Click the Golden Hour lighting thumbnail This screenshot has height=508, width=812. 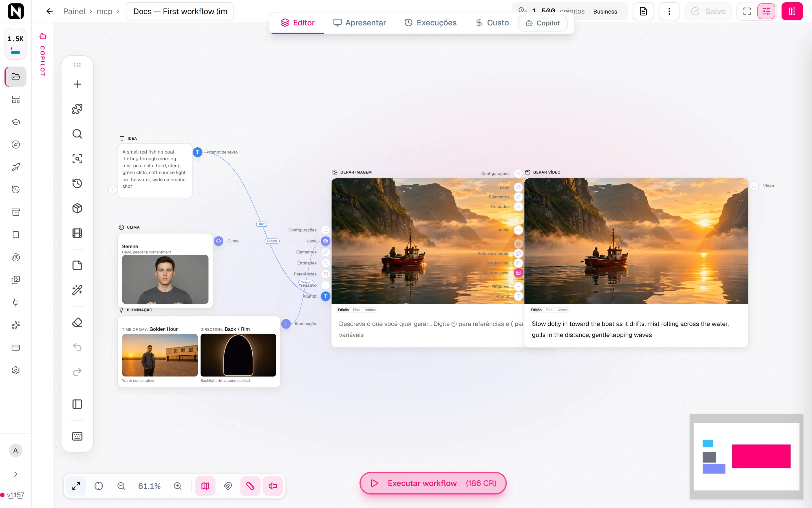coord(160,355)
